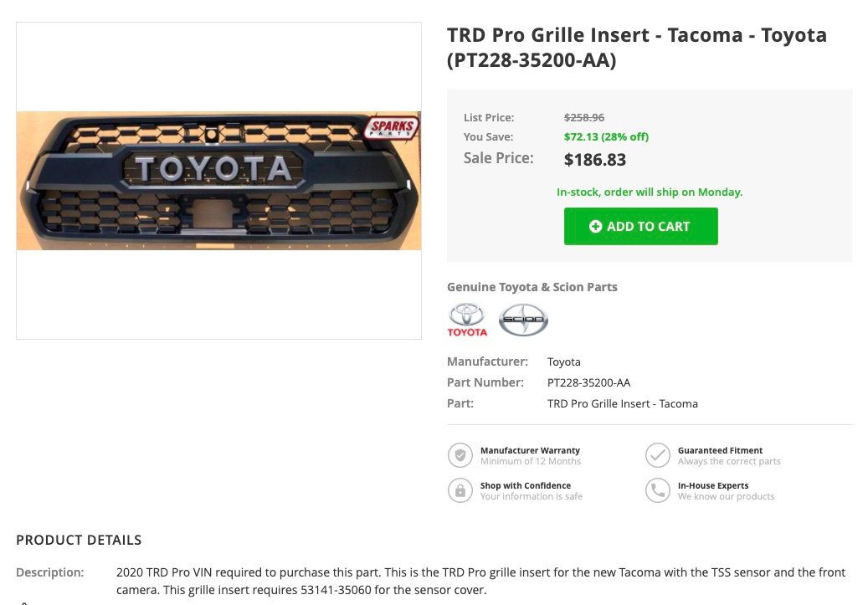Screen dimensions: 868x605
Task: Click the Genuine Toyota & Scion Parts heading
Action: pos(532,287)
